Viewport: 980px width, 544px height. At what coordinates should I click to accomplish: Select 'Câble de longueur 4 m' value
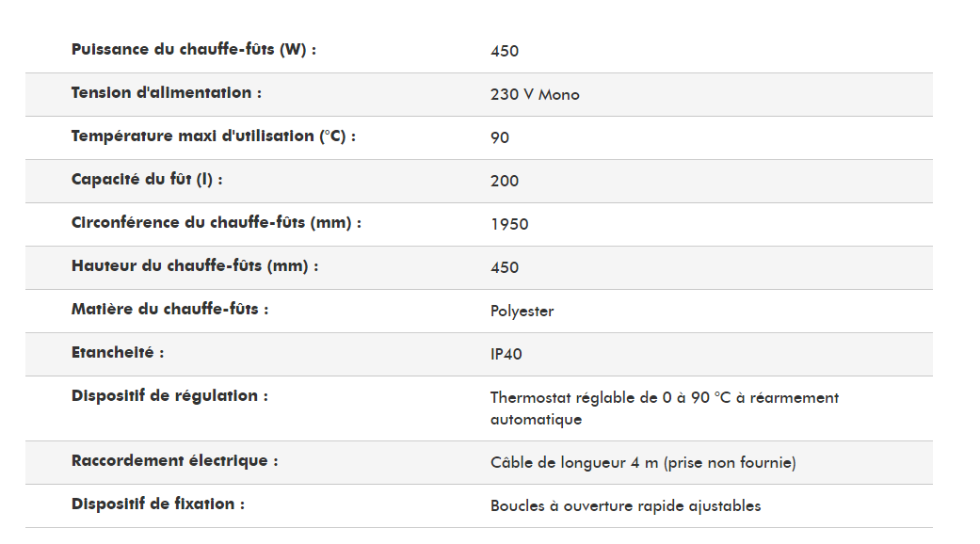[643, 462]
